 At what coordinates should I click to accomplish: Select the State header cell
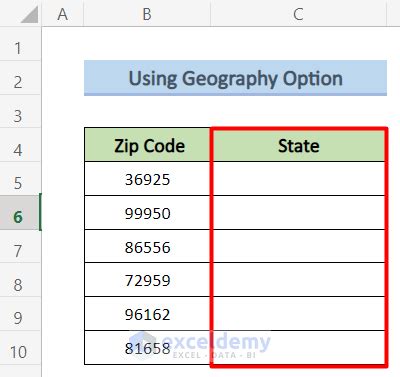[299, 145]
